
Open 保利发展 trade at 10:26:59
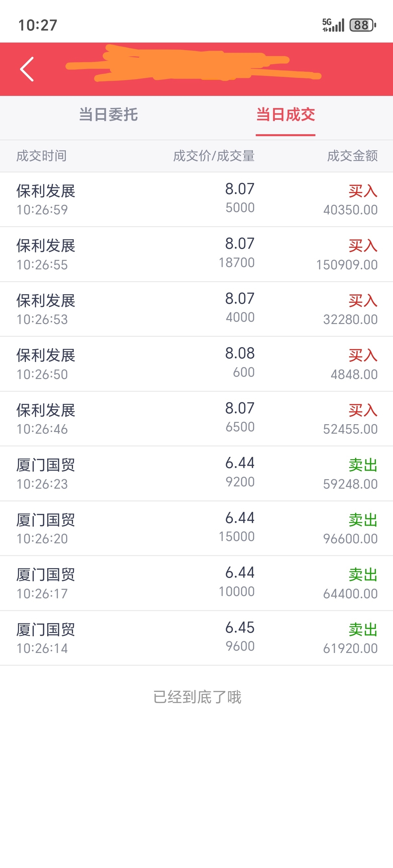pyautogui.click(x=196, y=199)
